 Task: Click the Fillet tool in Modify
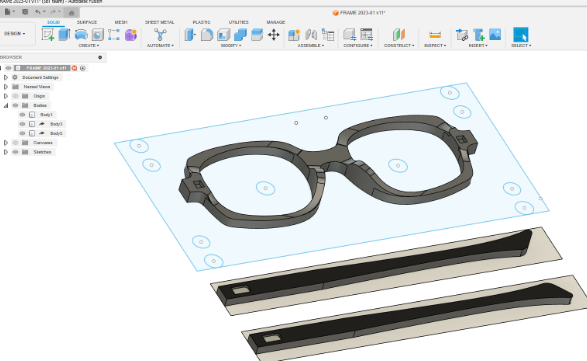click(x=207, y=35)
